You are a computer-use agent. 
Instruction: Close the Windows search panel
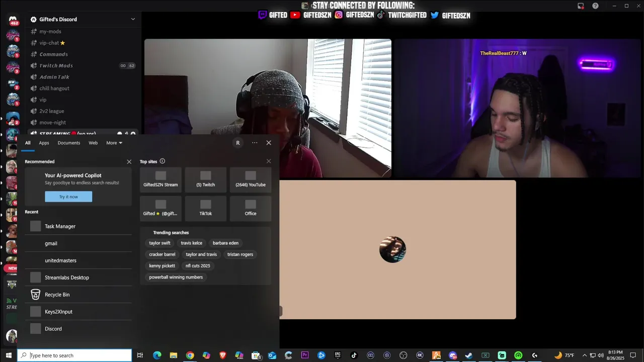[269, 143]
